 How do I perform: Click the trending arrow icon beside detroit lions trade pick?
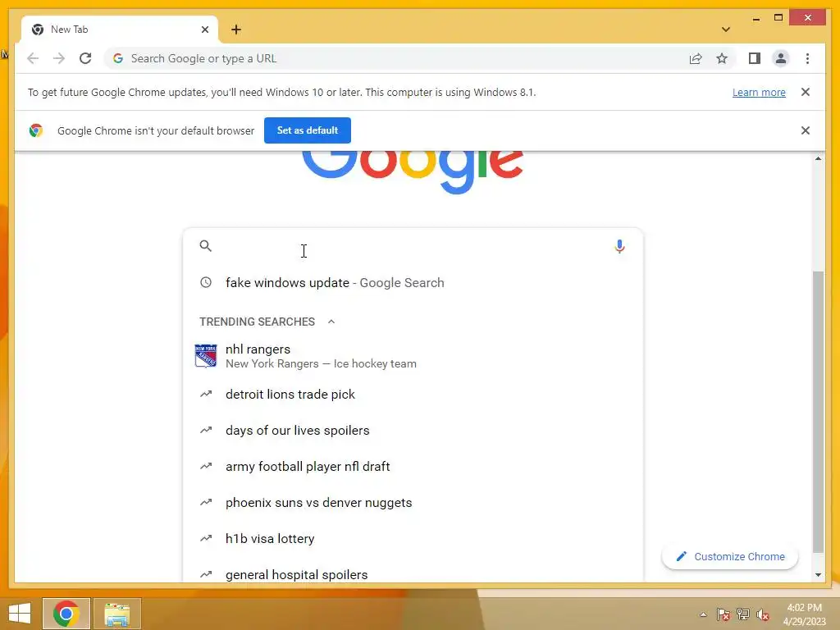click(x=206, y=395)
